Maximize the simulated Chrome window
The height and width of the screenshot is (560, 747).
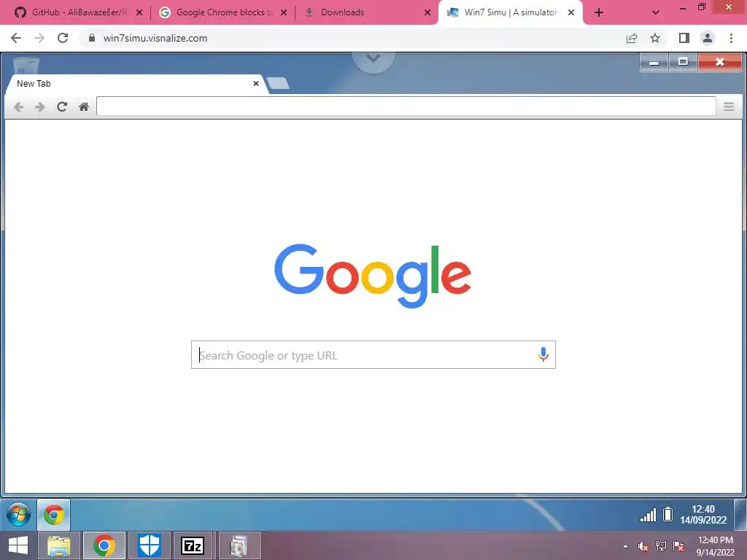point(683,62)
